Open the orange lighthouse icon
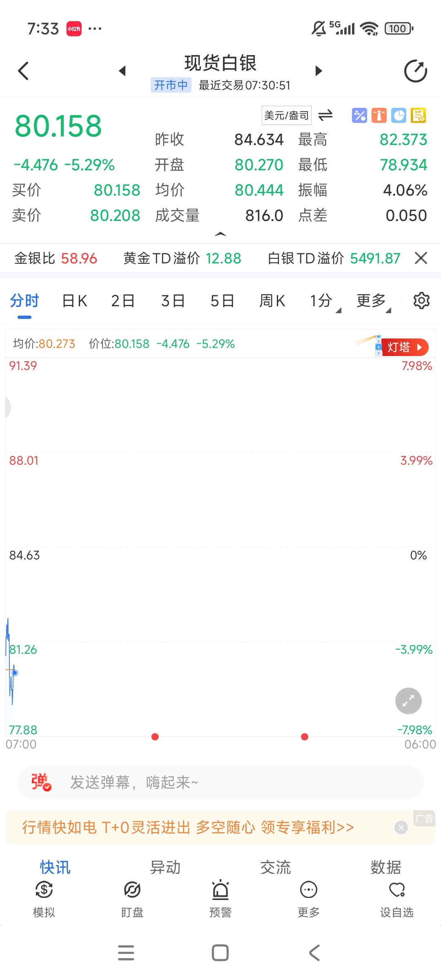The height and width of the screenshot is (980, 441). coord(379,116)
